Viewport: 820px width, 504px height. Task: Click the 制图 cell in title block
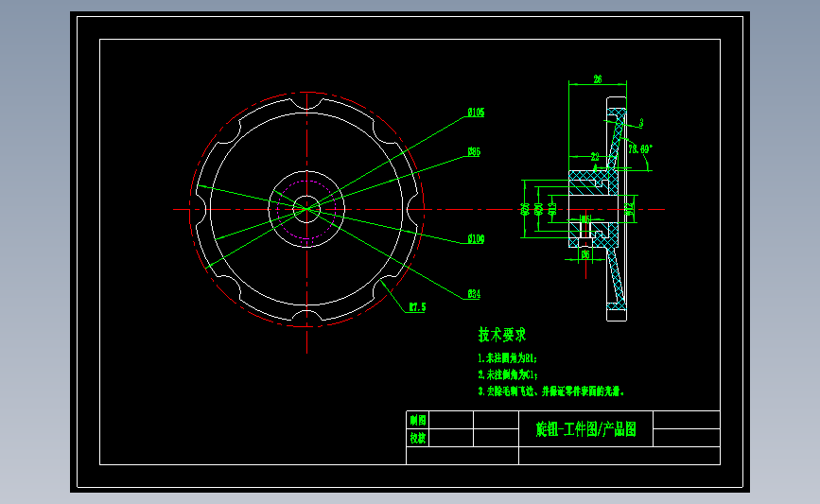(418, 421)
